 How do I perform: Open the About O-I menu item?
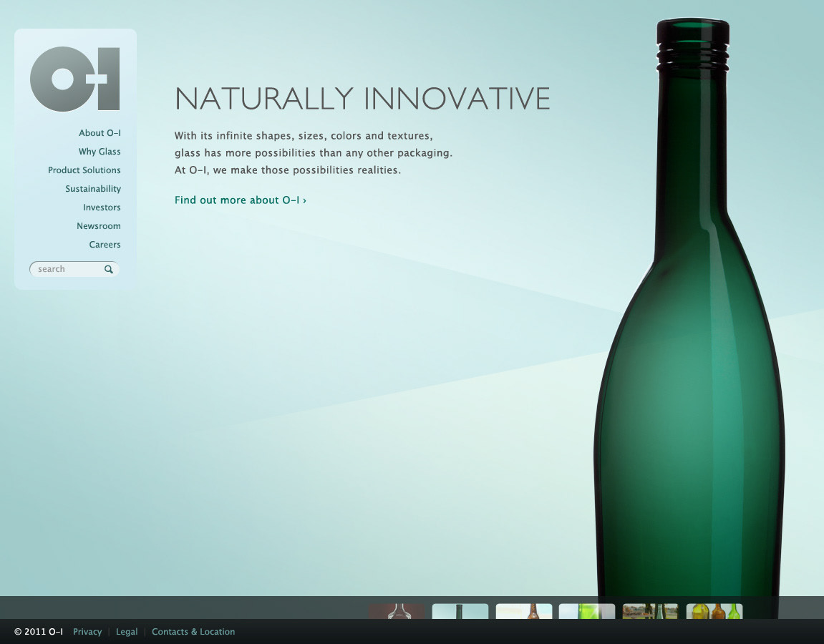click(x=100, y=133)
